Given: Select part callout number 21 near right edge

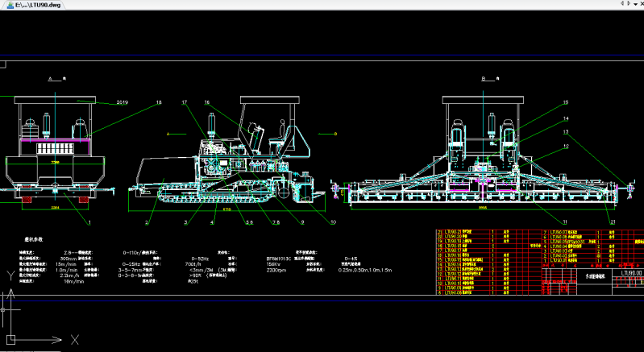Looking at the screenshot, I should pyautogui.click(x=612, y=221).
